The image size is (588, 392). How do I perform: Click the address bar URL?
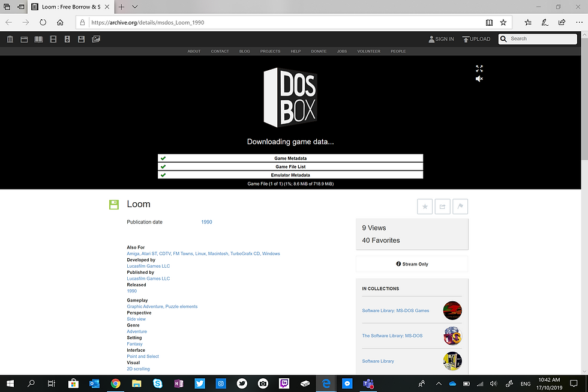click(148, 22)
